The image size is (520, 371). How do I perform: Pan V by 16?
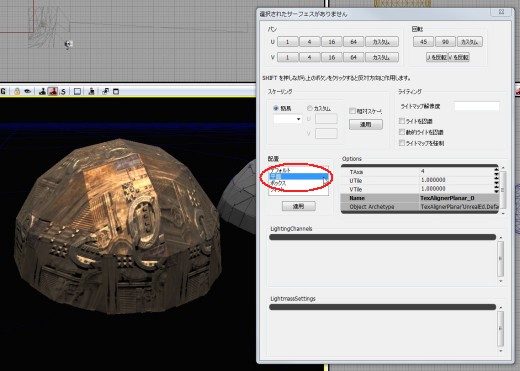click(x=331, y=57)
